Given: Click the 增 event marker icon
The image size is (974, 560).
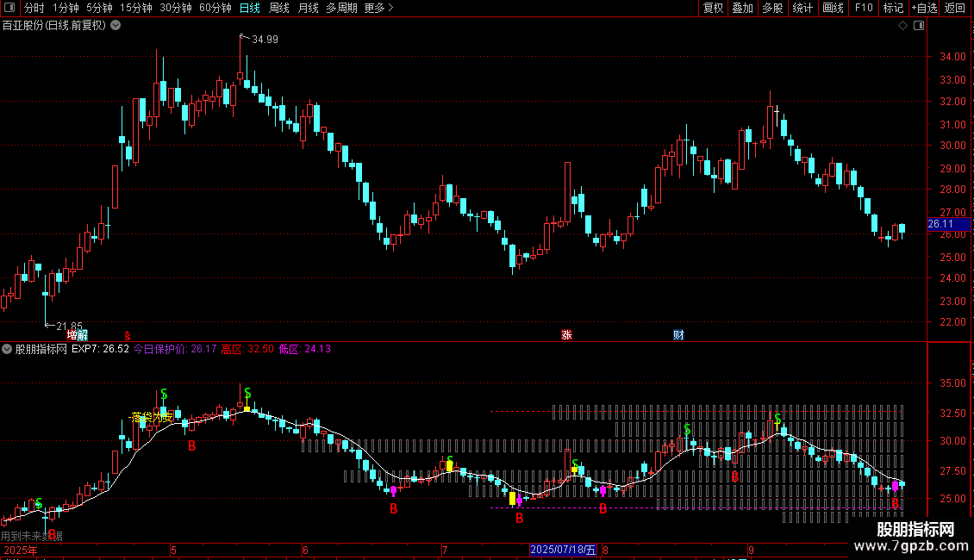Looking at the screenshot, I should (72, 335).
